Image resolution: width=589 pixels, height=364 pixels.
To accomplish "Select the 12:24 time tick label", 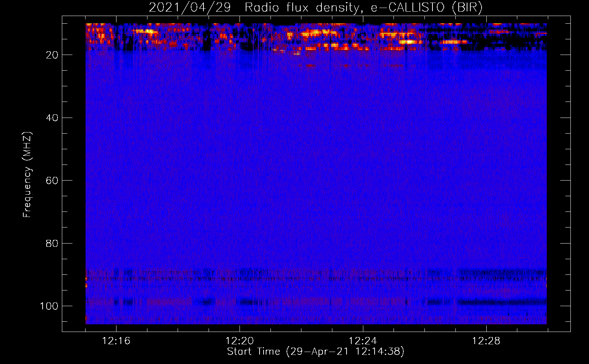I will coord(363,341).
